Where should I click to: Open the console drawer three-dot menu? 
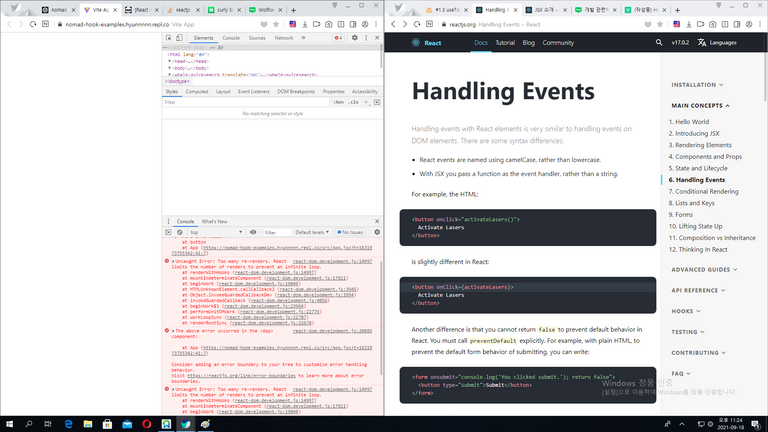coord(168,221)
